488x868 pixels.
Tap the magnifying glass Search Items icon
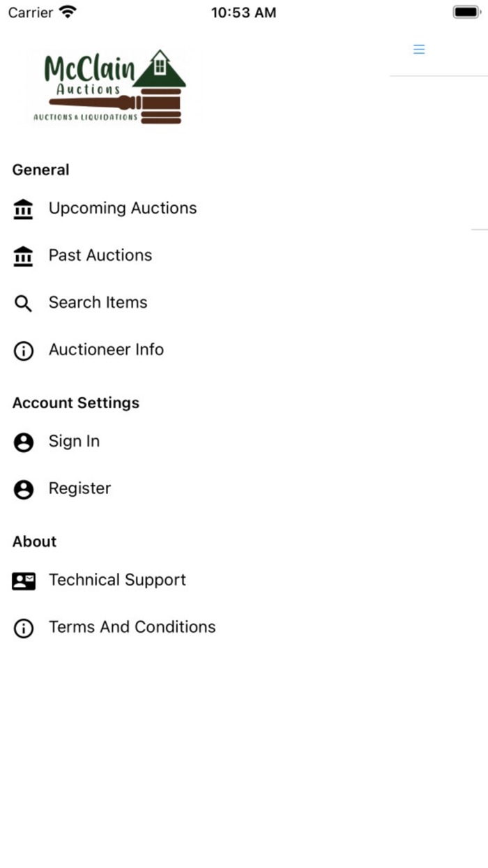click(x=23, y=303)
